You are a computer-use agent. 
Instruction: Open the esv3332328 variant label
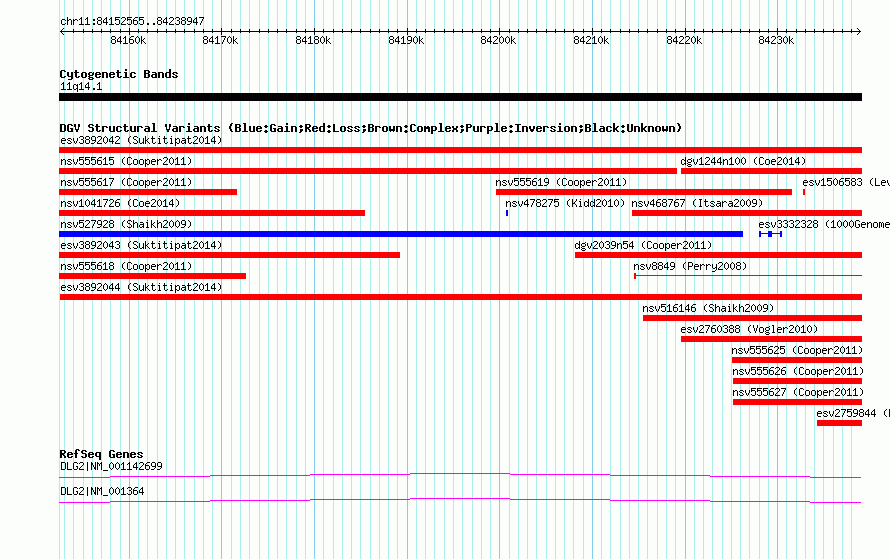824,224
